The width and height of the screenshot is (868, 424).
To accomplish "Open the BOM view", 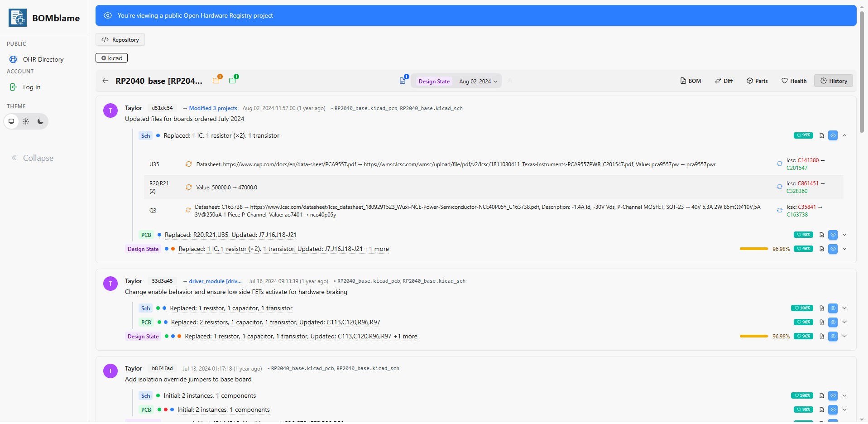I will tap(690, 81).
